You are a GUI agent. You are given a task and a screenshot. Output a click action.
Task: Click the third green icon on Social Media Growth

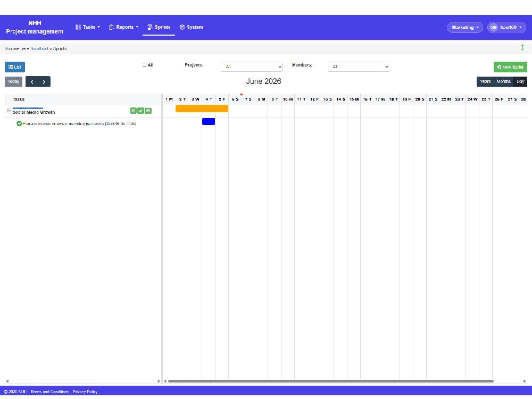coord(148,111)
